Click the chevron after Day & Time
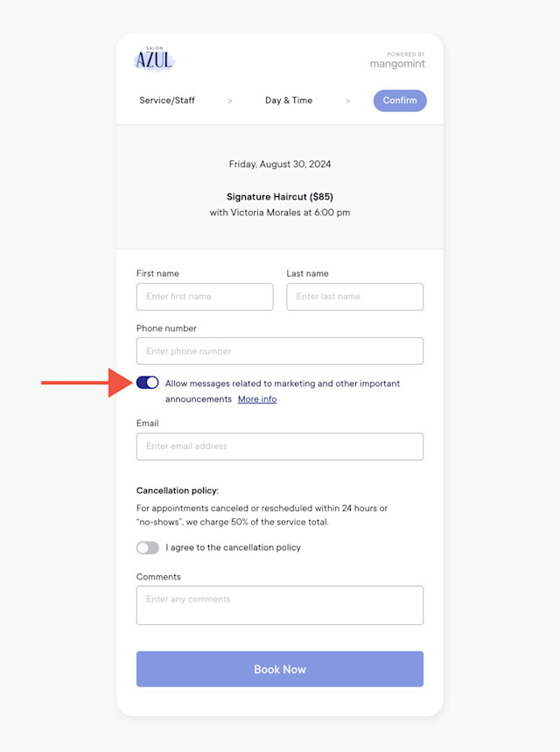The height and width of the screenshot is (752, 560). (x=347, y=101)
